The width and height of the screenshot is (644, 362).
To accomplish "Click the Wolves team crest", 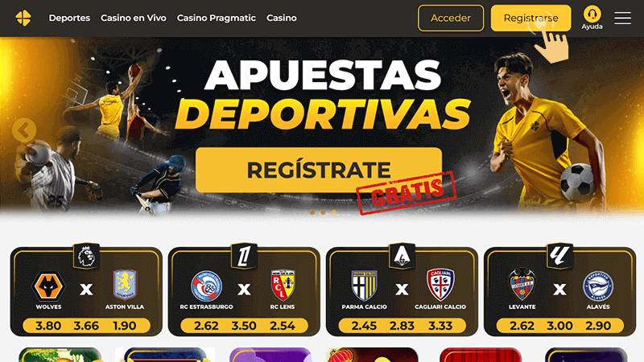I will pyautogui.click(x=48, y=286).
